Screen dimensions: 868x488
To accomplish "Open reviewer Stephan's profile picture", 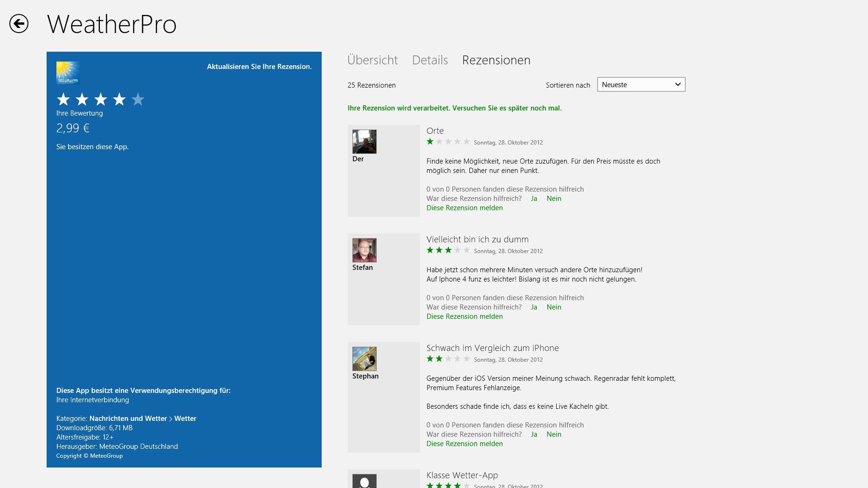I will (x=364, y=359).
